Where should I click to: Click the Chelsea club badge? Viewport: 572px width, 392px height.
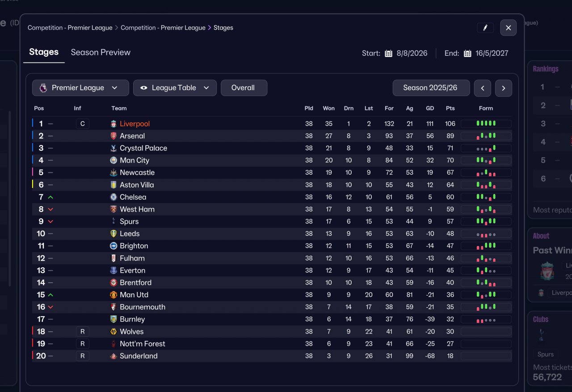pos(114,197)
